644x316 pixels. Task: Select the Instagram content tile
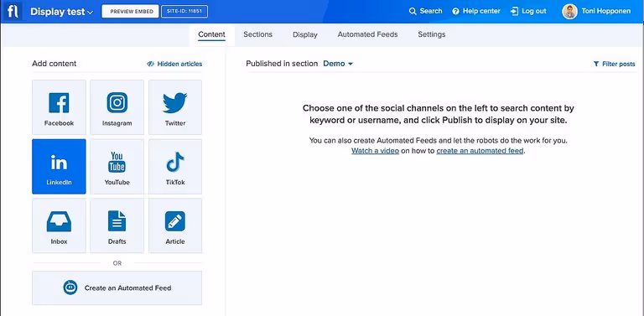click(x=117, y=107)
